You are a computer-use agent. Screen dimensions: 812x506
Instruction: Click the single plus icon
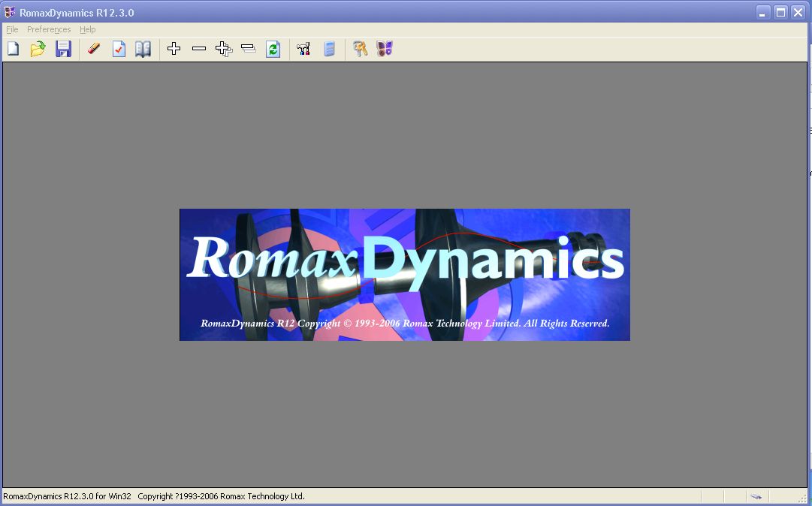(174, 49)
